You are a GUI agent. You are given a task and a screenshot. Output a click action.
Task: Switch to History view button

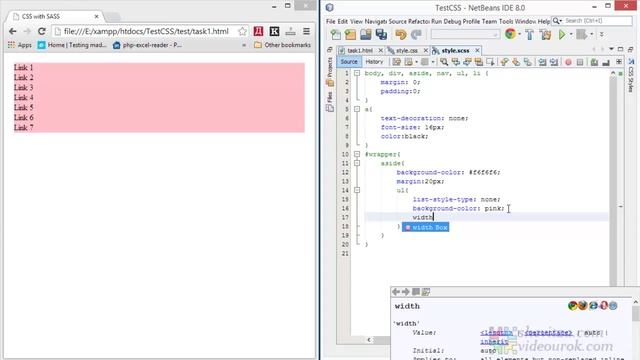[374, 62]
